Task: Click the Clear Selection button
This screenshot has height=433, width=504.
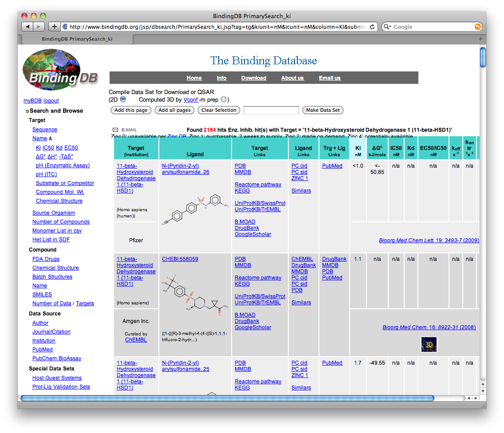Action: click(219, 110)
